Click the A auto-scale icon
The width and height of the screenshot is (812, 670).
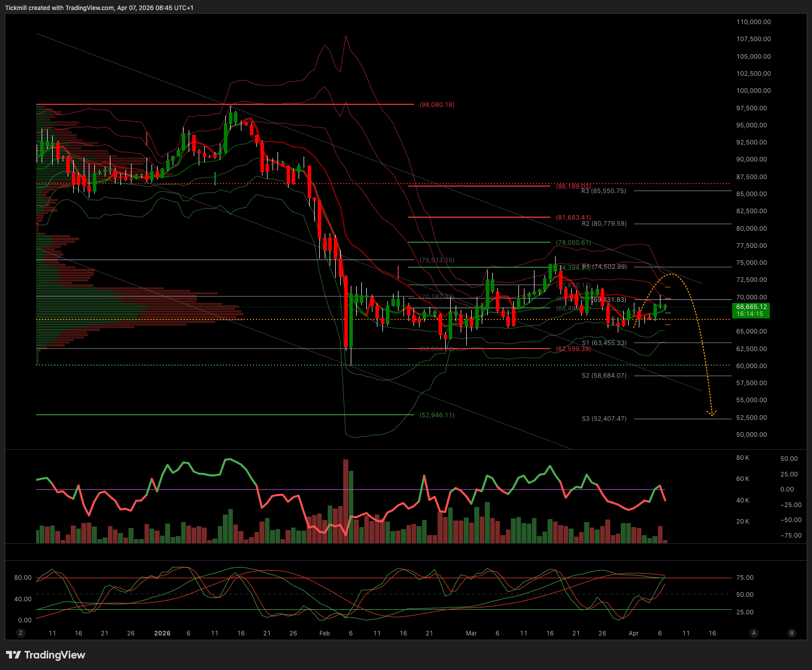tap(753, 633)
